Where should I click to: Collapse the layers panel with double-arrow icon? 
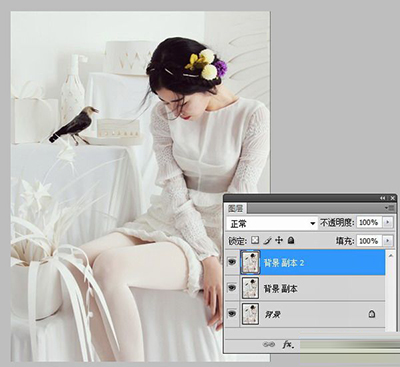coord(382,198)
